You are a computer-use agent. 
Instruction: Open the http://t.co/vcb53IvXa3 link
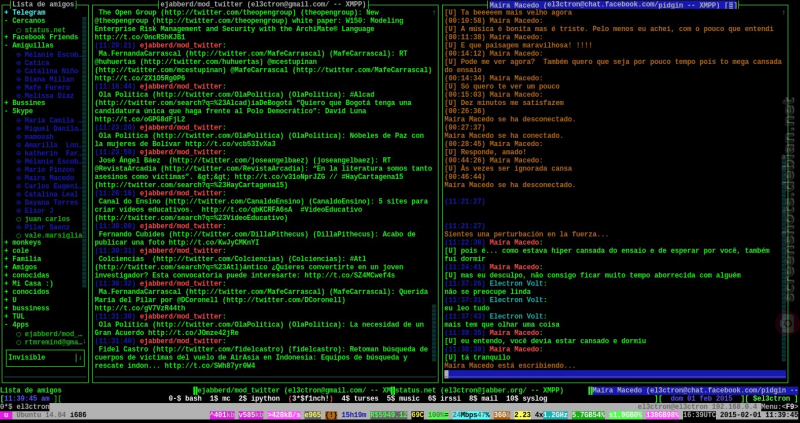[x=230, y=144]
